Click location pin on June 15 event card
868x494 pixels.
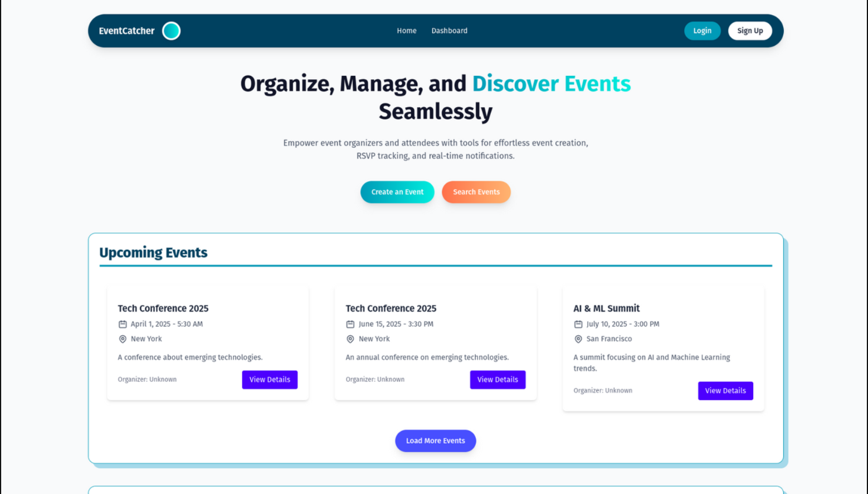[x=350, y=339]
